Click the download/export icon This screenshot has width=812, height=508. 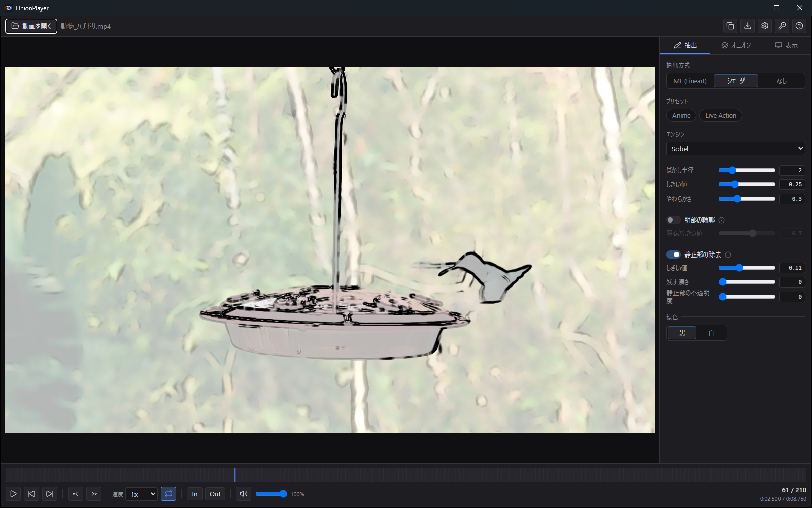coord(748,26)
